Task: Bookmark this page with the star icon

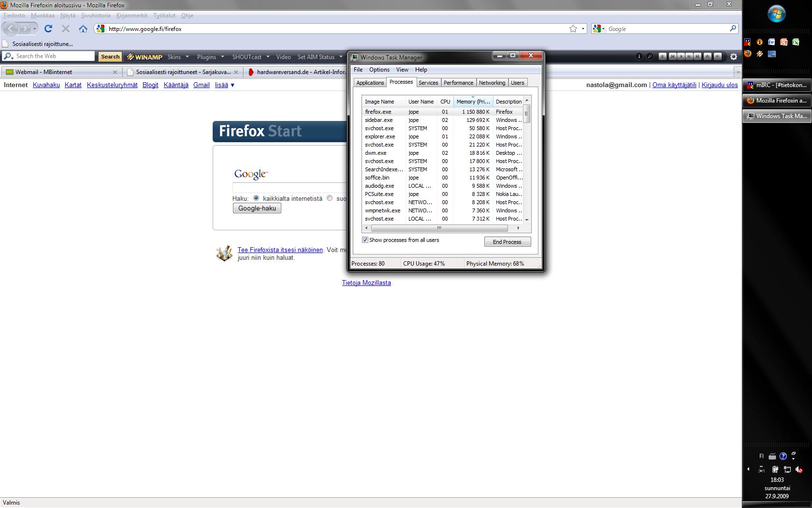Action: [573, 29]
